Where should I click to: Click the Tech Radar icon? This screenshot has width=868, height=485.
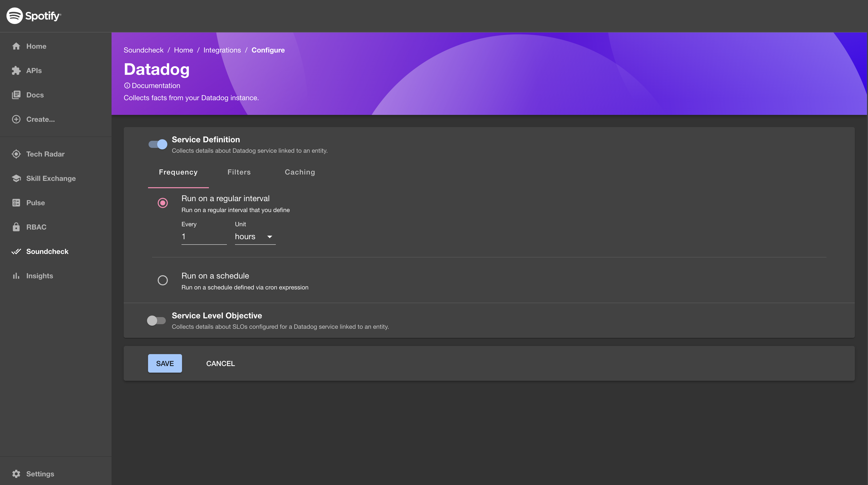coord(16,154)
